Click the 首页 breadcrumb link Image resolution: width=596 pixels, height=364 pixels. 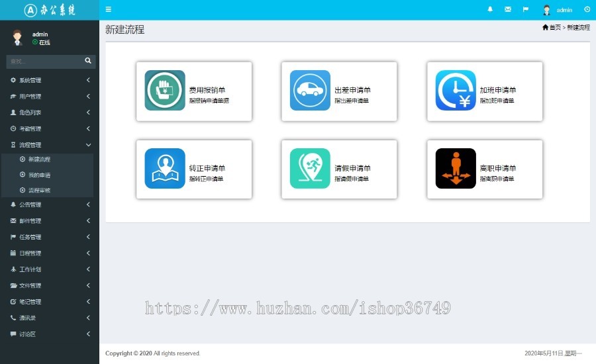point(555,27)
